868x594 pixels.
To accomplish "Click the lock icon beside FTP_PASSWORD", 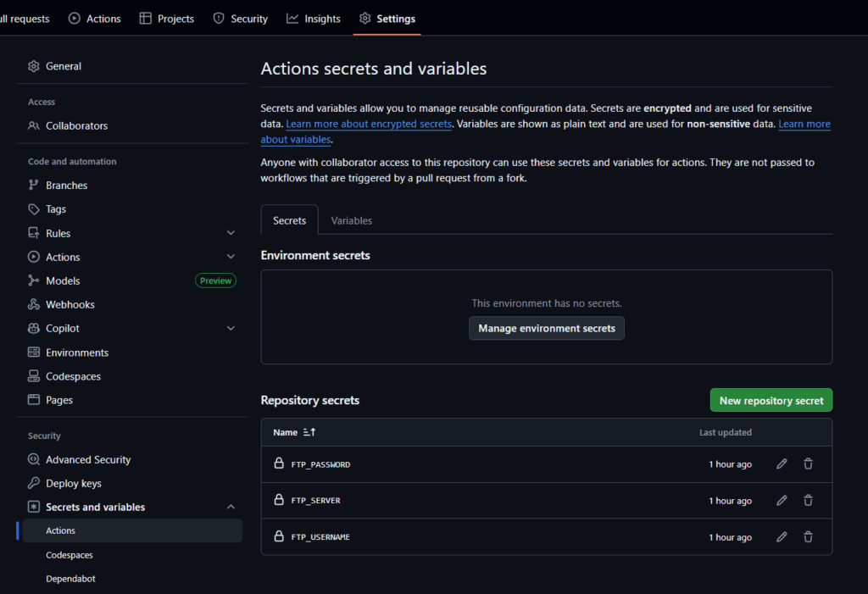I will pyautogui.click(x=279, y=464).
